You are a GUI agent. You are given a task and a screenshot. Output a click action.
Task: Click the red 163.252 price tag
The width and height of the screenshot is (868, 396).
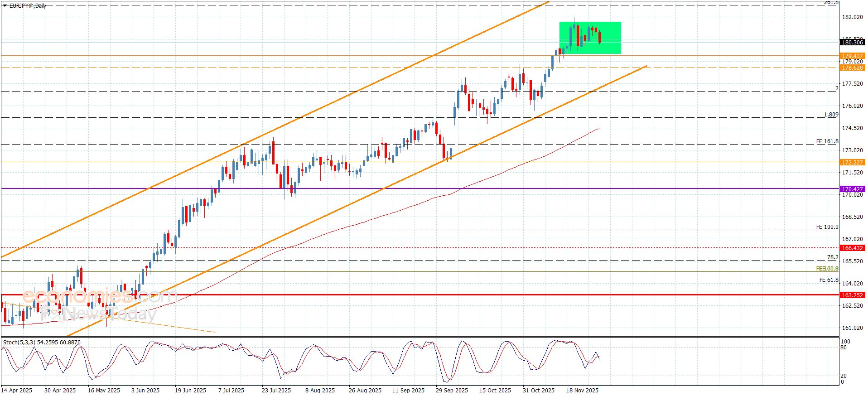[852, 295]
